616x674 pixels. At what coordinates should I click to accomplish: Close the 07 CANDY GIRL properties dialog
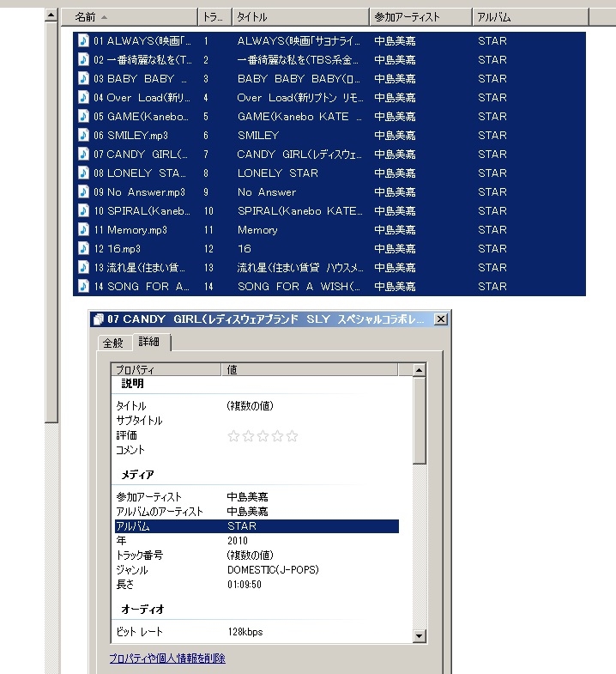pos(441,319)
